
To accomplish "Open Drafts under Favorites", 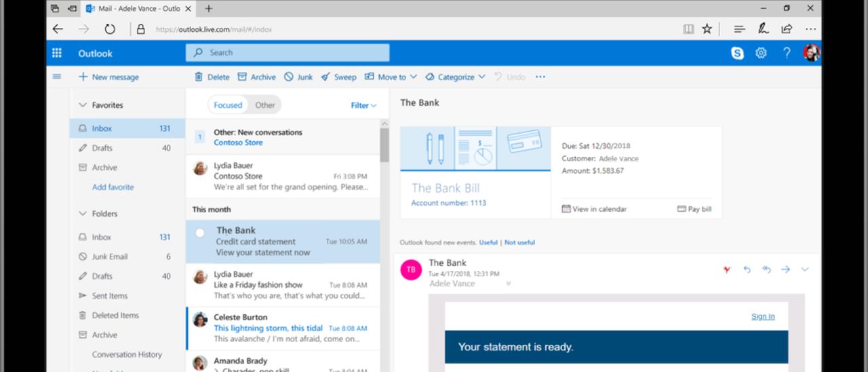I will tap(127, 148).
